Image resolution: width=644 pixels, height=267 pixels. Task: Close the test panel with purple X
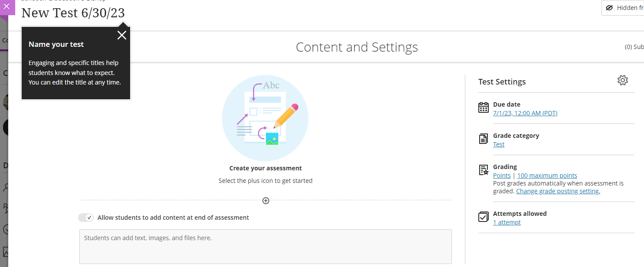pyautogui.click(x=7, y=7)
